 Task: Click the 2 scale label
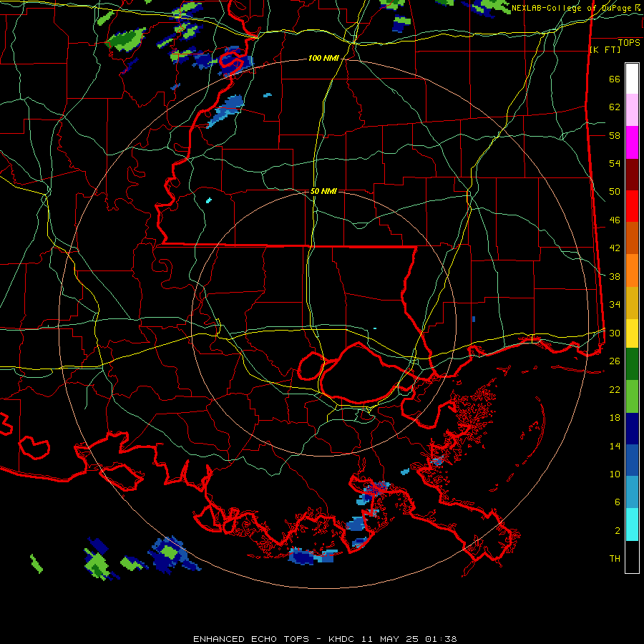coord(618,531)
